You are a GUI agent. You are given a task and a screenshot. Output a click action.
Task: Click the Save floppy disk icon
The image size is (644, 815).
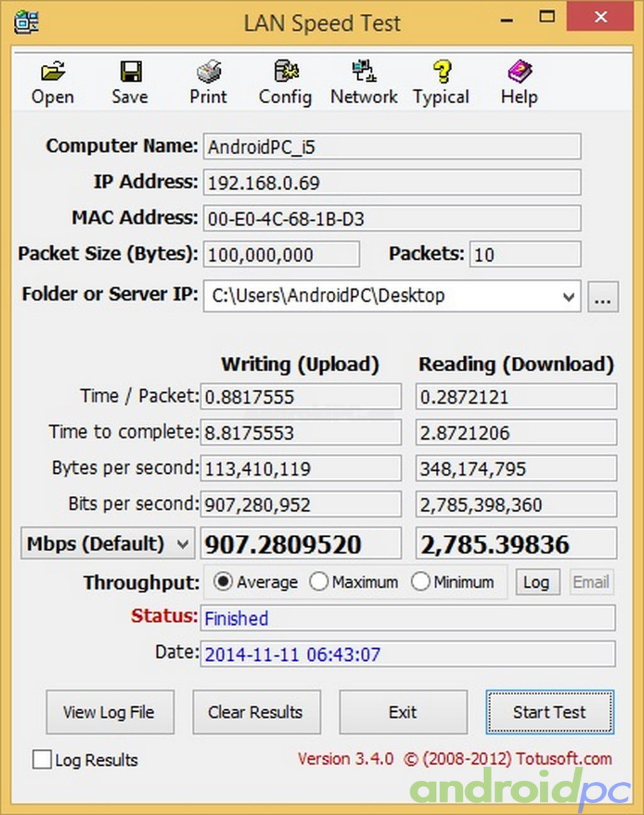131,72
